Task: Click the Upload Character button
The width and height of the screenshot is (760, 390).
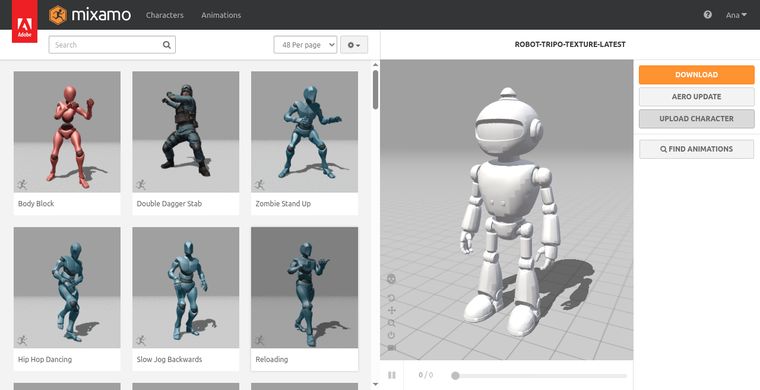Action: 697,119
